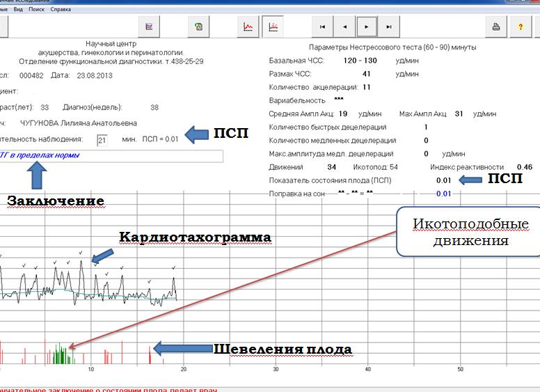Viewport: 540px width, 392px height.
Task: Go to the next record
Action: pos(367,27)
